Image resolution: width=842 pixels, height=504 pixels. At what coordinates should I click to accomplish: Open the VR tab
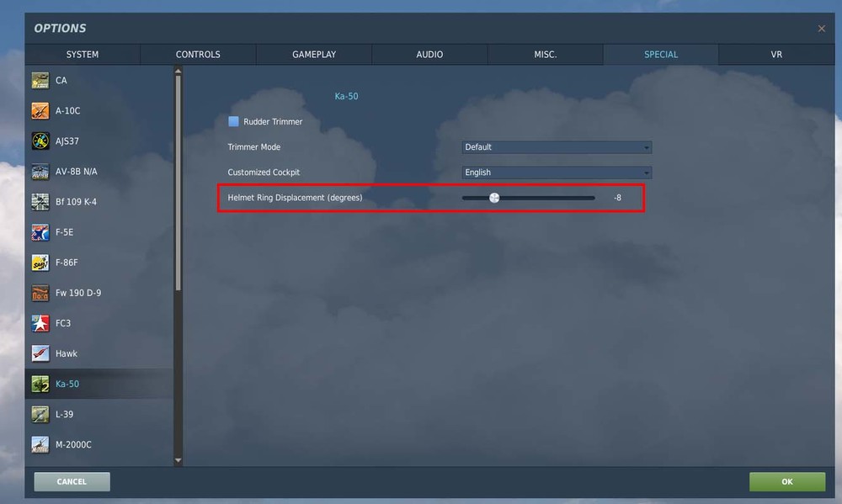(x=776, y=54)
